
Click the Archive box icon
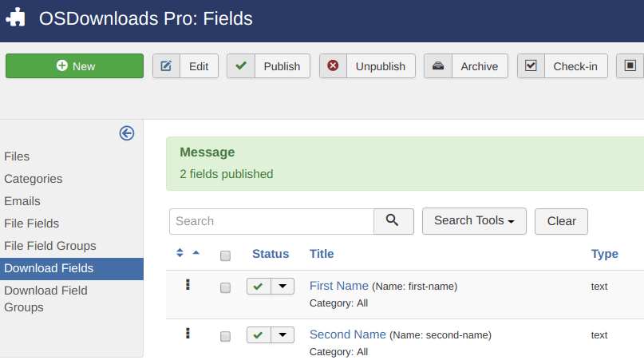point(438,65)
